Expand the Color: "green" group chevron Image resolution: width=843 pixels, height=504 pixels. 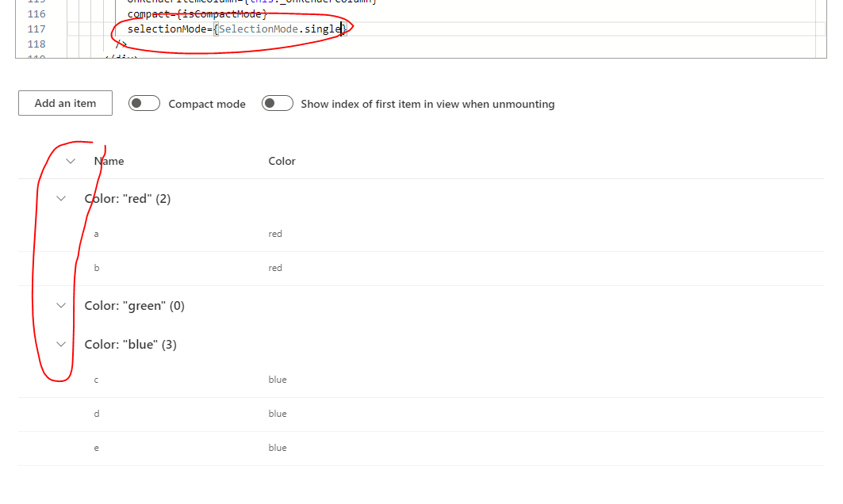(61, 305)
